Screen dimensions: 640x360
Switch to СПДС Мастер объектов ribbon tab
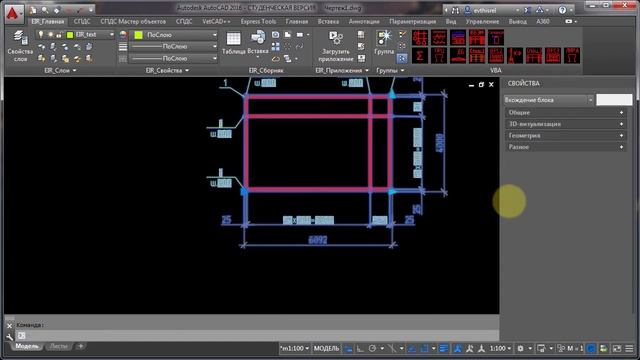[133, 21]
